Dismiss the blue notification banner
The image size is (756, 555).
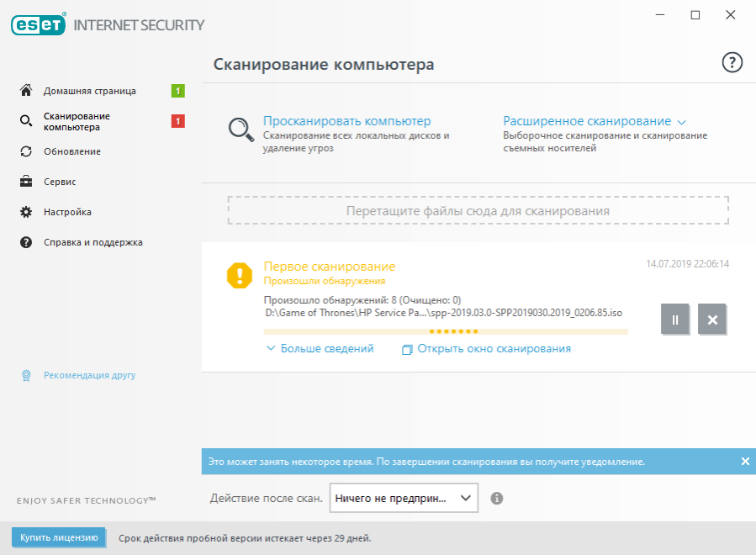pos(745,462)
